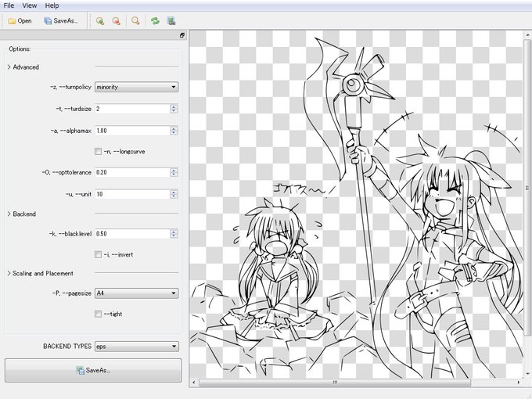Click into the blacklevel value field
The width and height of the screenshot is (532, 399).
coord(132,234)
